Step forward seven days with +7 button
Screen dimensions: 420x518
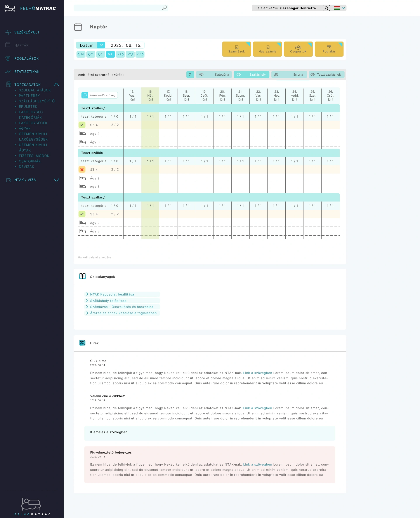click(x=130, y=54)
